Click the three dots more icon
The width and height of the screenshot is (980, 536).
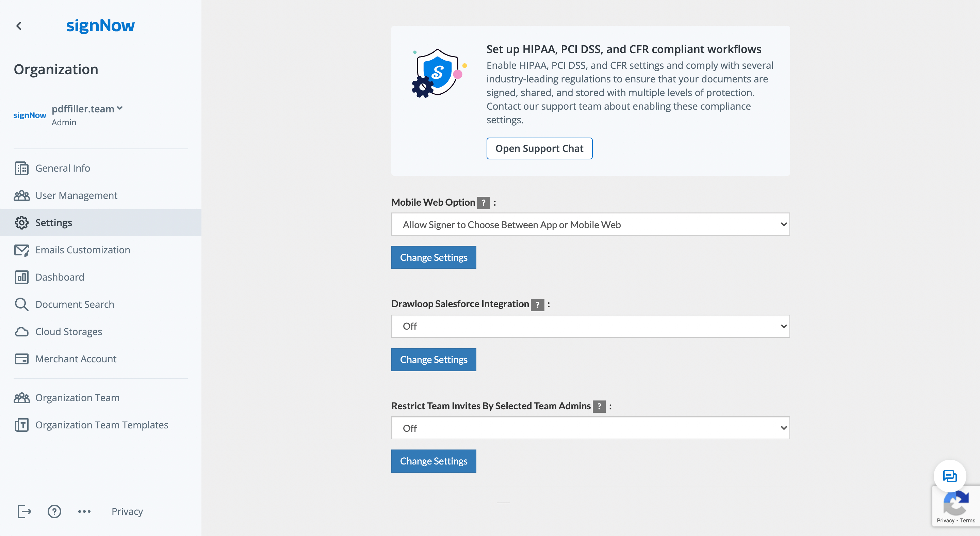(x=84, y=511)
